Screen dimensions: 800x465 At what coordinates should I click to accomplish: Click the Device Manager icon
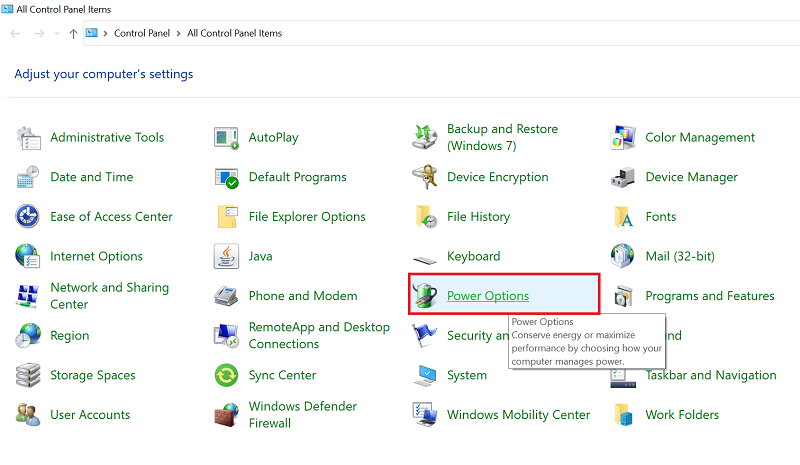tap(623, 177)
